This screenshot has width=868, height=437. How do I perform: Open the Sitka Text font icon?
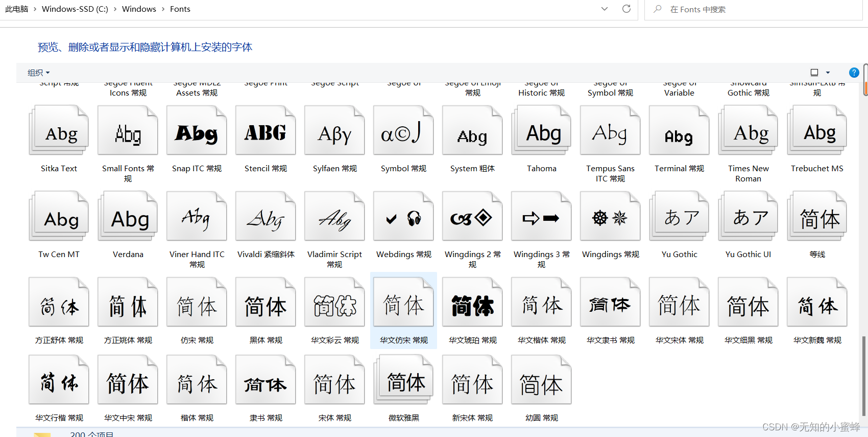pyautogui.click(x=59, y=130)
